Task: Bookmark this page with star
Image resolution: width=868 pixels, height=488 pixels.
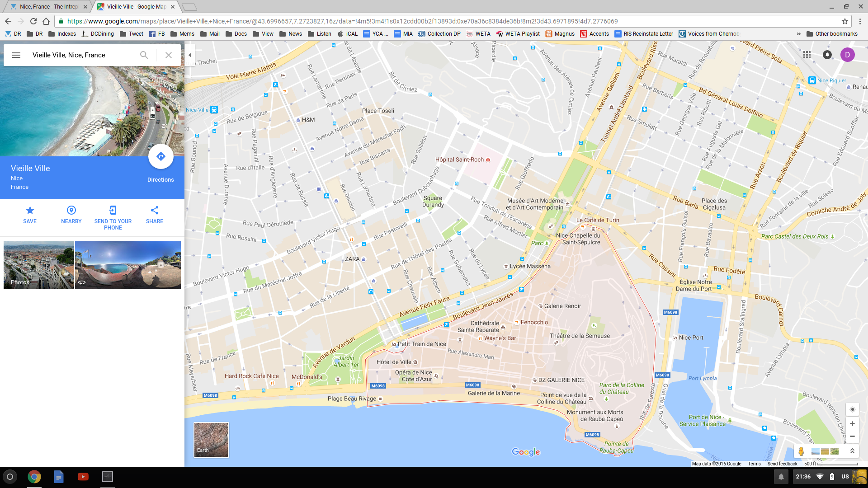Action: [x=844, y=21]
